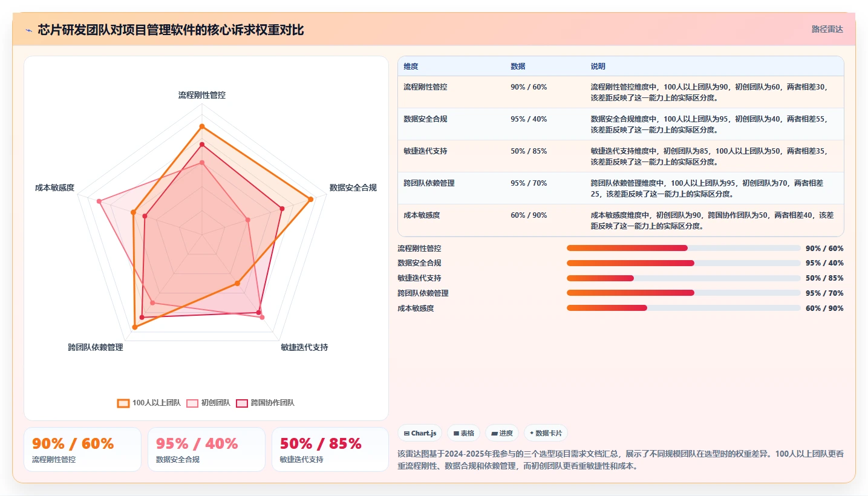868x496 pixels.
Task: Click the 敏捷迭代支持 radar axis label
Action: [305, 347]
